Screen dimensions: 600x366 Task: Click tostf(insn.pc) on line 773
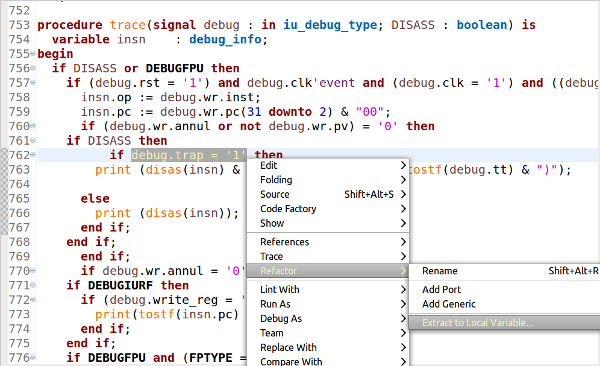pyautogui.click(x=189, y=314)
